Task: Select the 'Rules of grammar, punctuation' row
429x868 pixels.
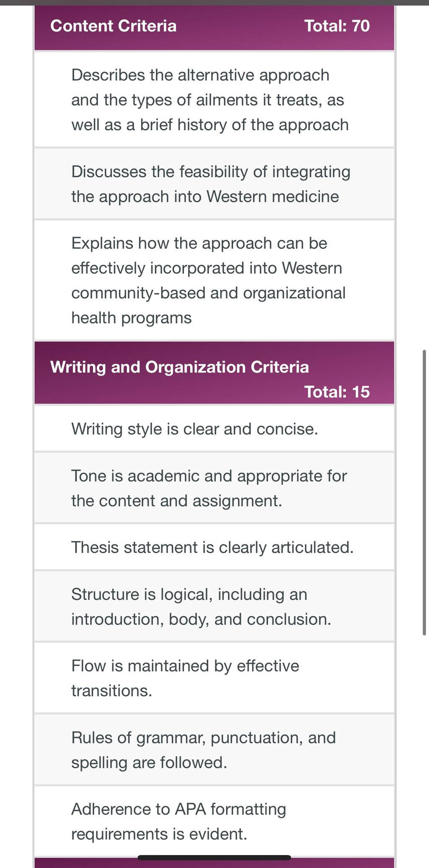Action: pyautogui.click(x=214, y=750)
